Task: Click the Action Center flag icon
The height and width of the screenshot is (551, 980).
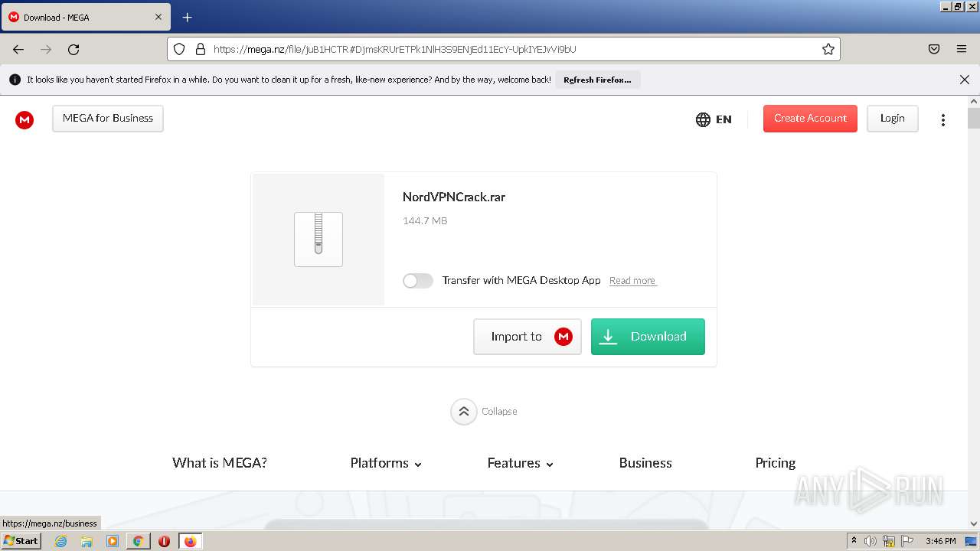Action: coord(907,541)
